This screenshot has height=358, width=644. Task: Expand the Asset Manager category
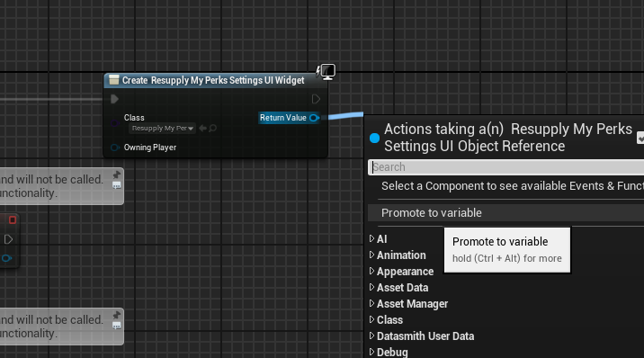pos(371,303)
